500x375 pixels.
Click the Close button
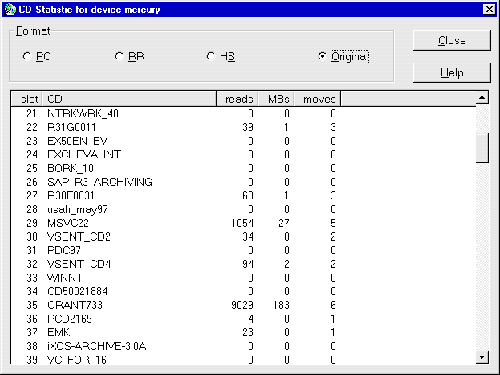coord(452,41)
